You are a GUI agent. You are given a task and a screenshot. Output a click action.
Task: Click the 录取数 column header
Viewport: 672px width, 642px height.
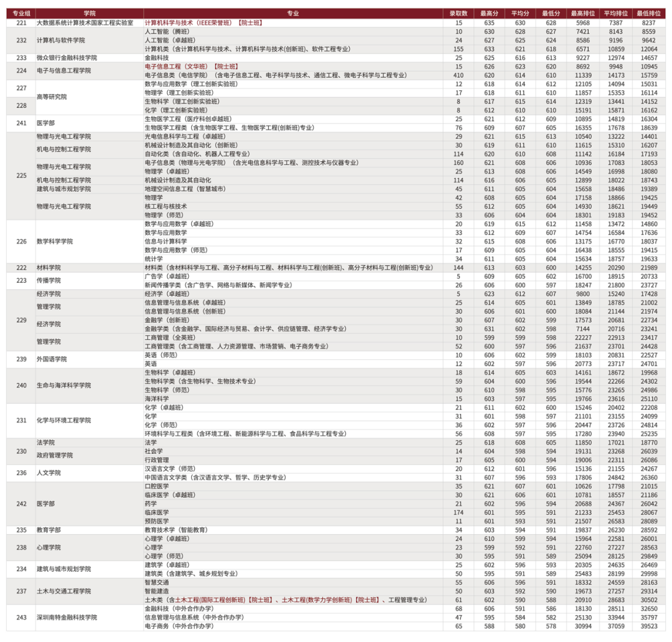pyautogui.click(x=459, y=13)
